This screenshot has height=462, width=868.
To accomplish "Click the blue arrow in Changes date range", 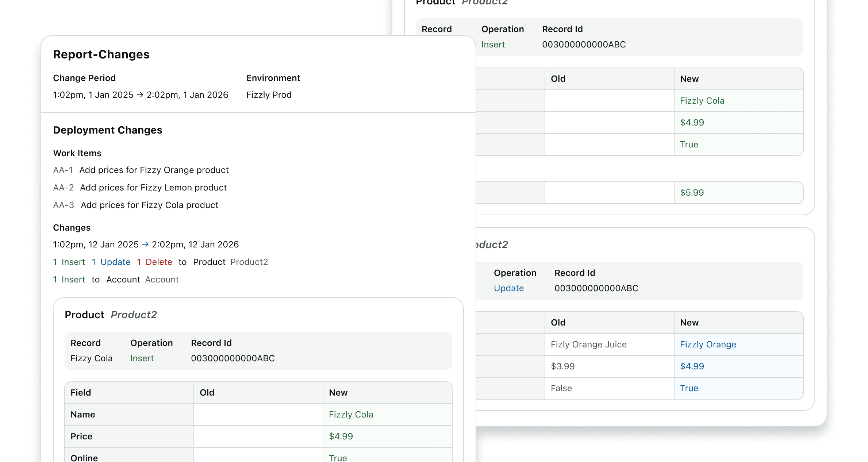I will pos(145,245).
